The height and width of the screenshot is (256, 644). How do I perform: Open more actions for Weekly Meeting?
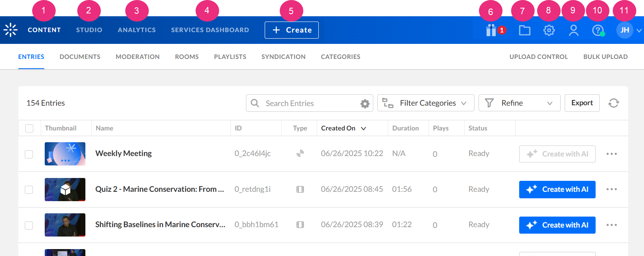(611, 154)
